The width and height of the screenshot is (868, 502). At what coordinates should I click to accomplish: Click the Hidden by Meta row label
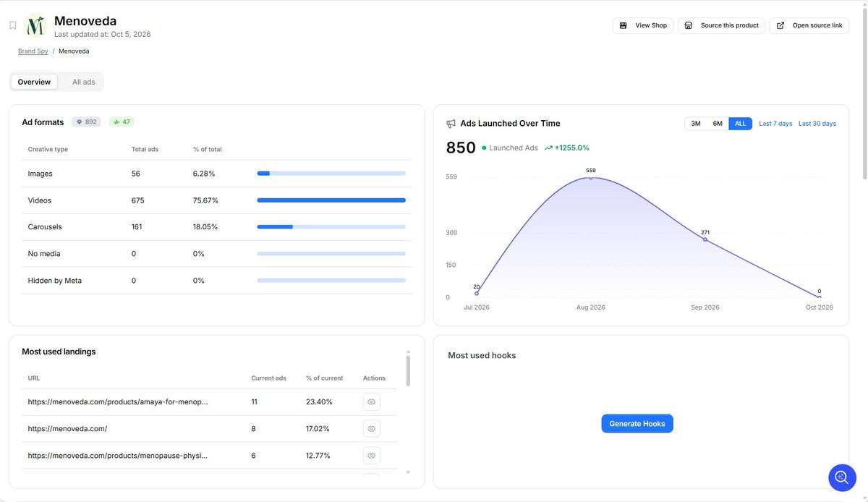[x=55, y=281]
